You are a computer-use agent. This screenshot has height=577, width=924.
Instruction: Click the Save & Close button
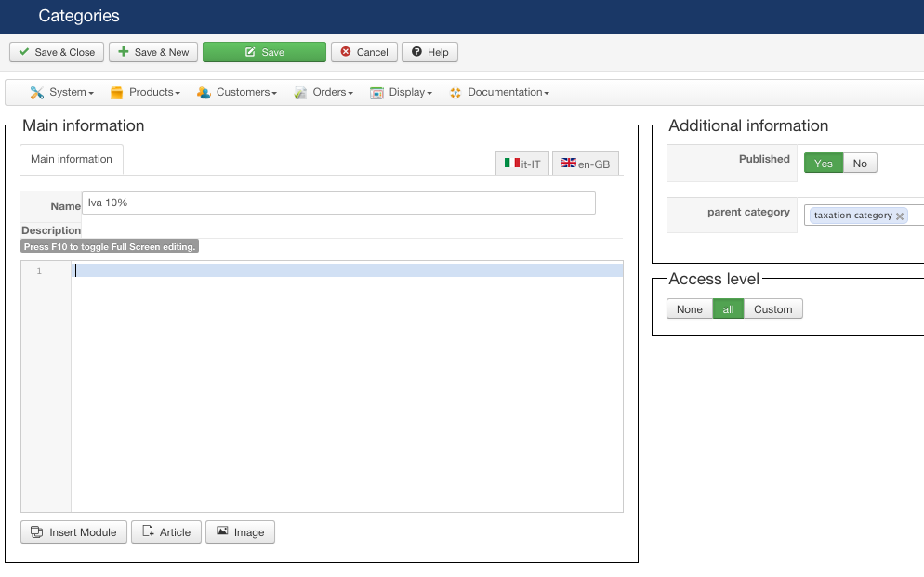click(x=57, y=52)
